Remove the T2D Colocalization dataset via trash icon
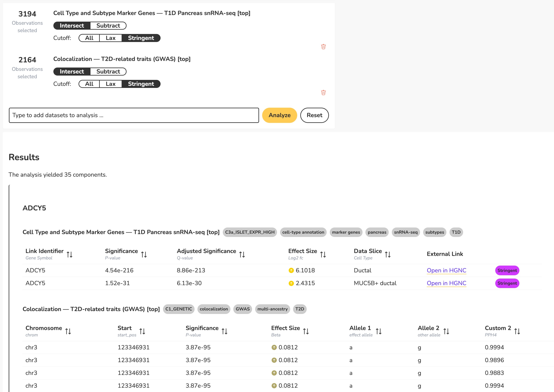The image size is (554, 392). coord(323,92)
